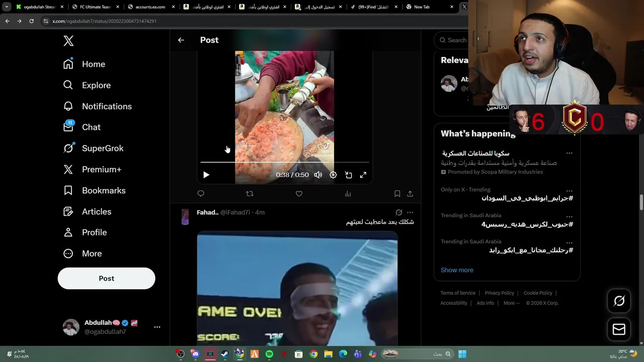
Task: Open the Grok floating button
Action: [619, 301]
